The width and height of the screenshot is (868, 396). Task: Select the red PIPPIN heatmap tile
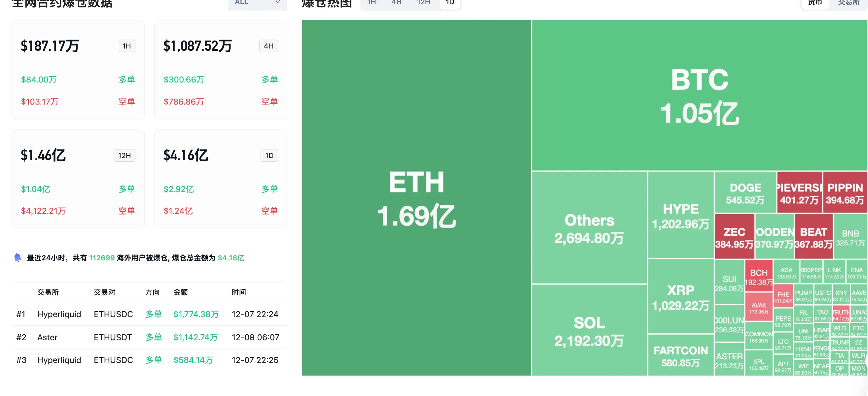click(845, 193)
